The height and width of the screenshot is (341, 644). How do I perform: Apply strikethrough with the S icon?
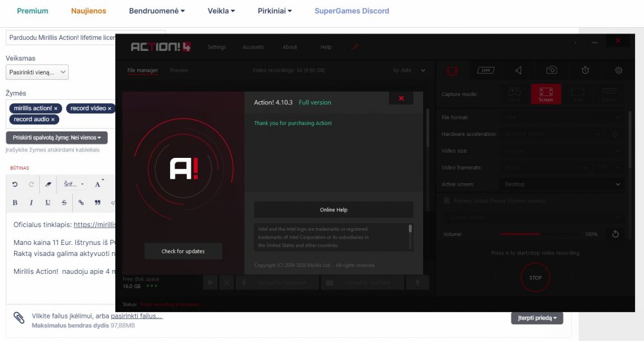pyautogui.click(x=64, y=202)
